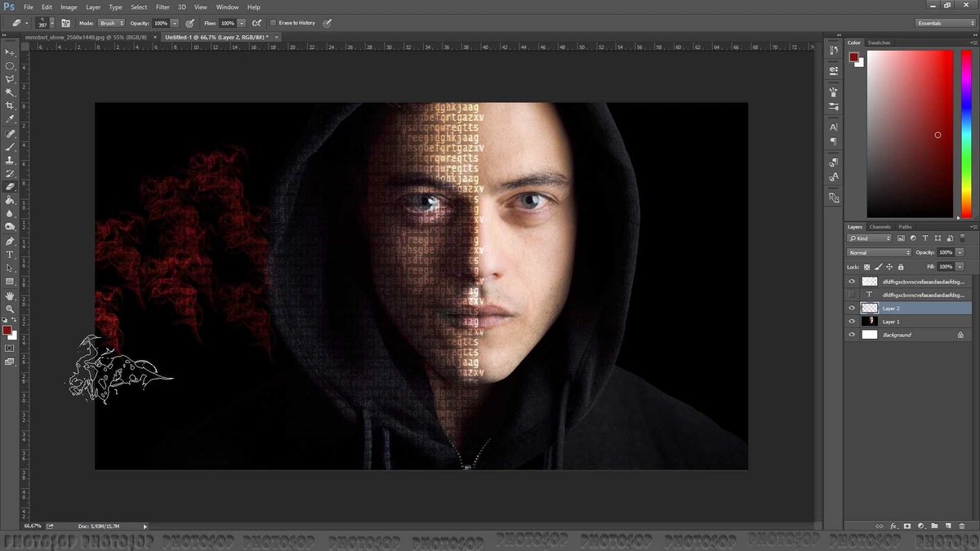Select the Magic Wand tool
The height and width of the screenshot is (551, 980).
tap(10, 92)
